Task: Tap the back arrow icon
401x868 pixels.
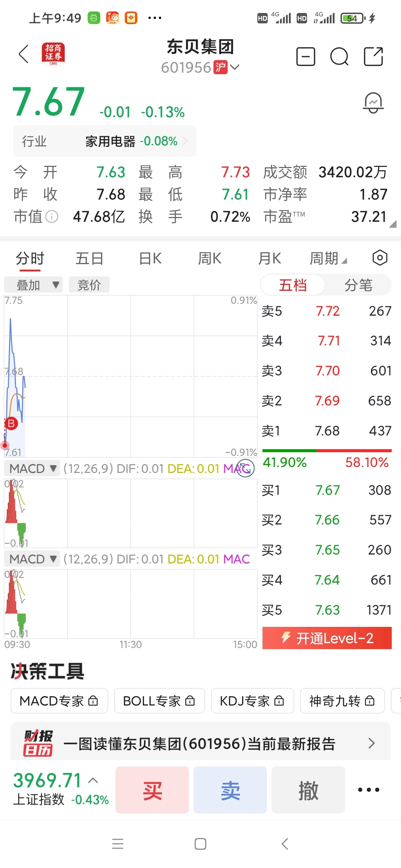Action: 24,54
